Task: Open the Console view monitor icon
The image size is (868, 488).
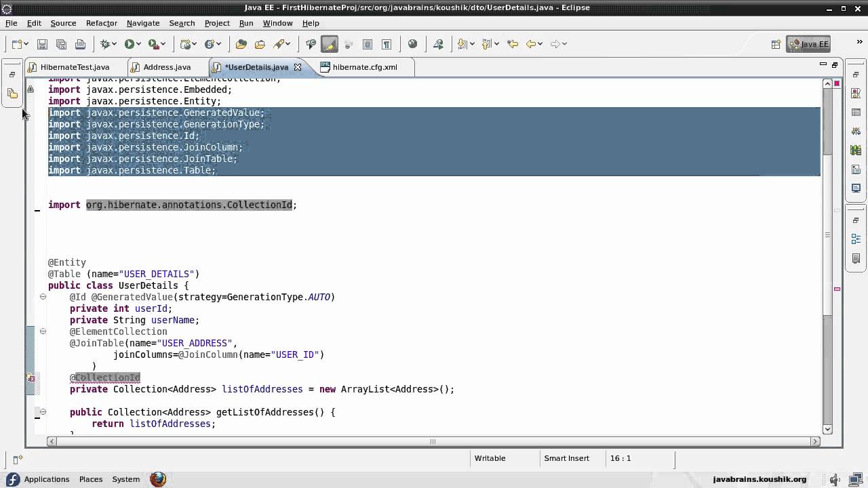Action: click(x=856, y=188)
